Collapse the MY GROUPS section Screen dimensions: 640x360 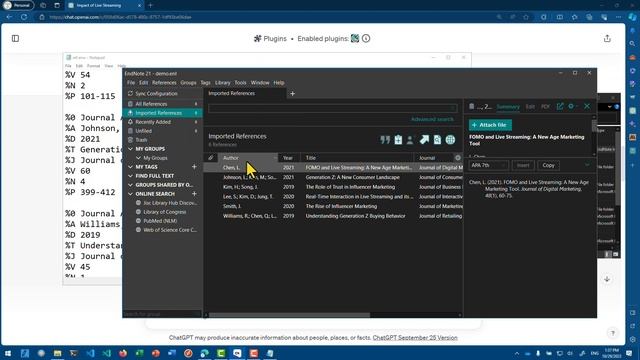(x=130, y=149)
